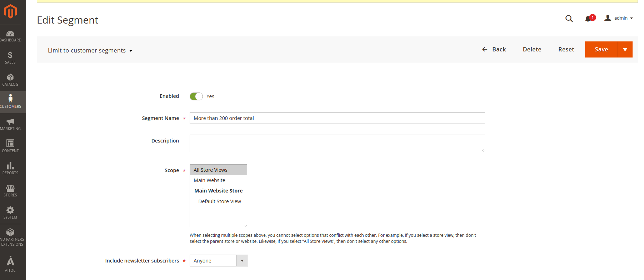644x280 pixels.
Task: Click the Description text area
Action: (x=337, y=143)
